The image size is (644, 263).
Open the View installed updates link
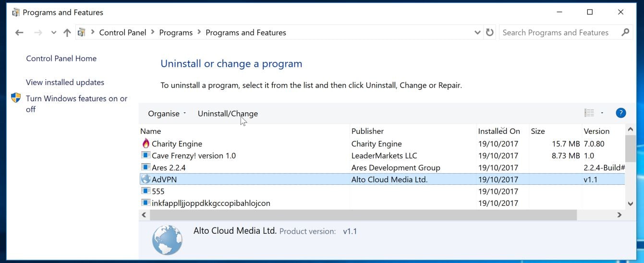pyautogui.click(x=65, y=83)
